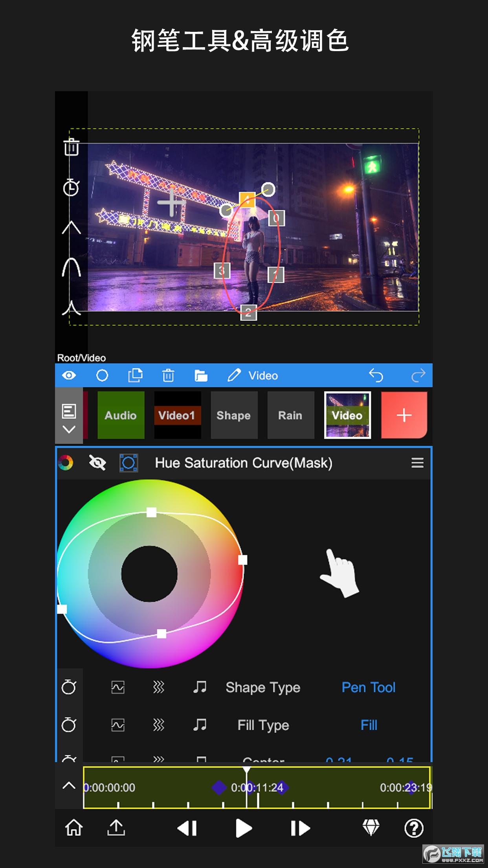Screen dimensions: 488x868
Task: Toggle keyframe stopwatch for Shape Type
Action: point(69,687)
